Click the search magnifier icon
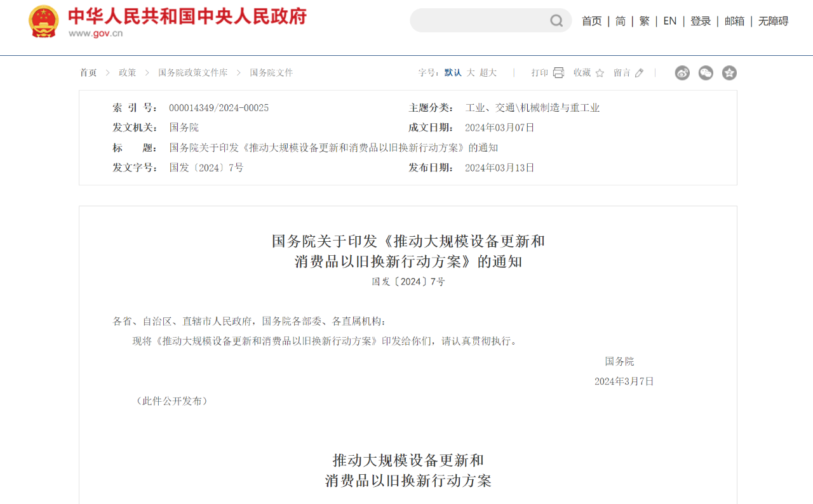The image size is (813, 504). [x=556, y=21]
